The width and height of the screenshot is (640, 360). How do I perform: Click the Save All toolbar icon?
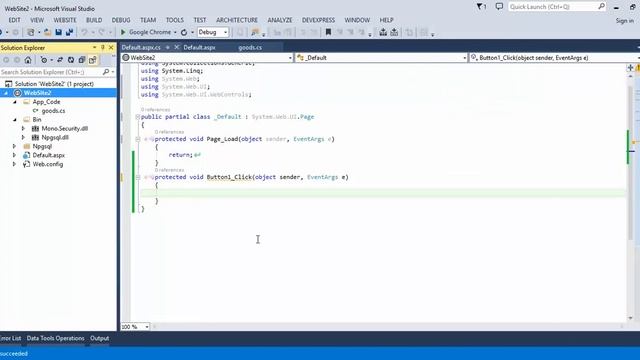(x=69, y=32)
